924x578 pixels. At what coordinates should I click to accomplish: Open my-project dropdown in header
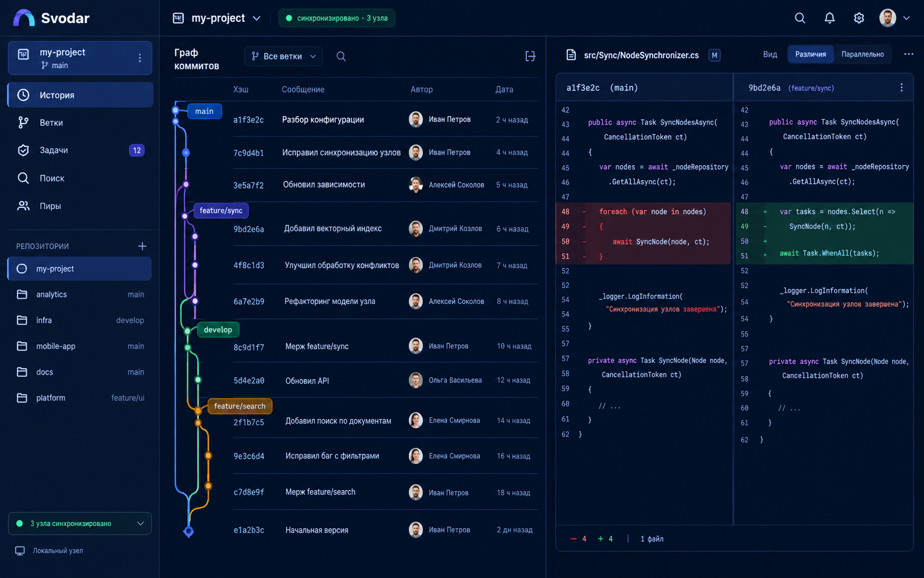(x=217, y=18)
